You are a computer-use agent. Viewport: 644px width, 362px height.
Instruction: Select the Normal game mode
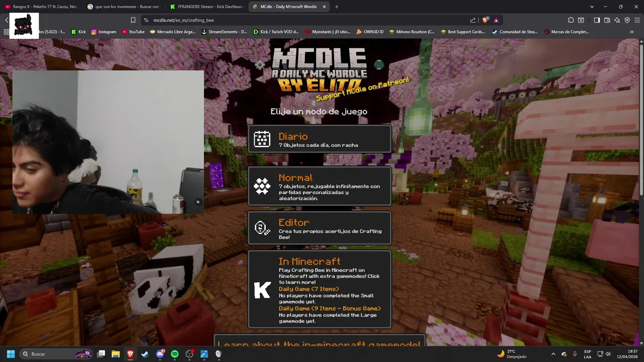(x=319, y=186)
